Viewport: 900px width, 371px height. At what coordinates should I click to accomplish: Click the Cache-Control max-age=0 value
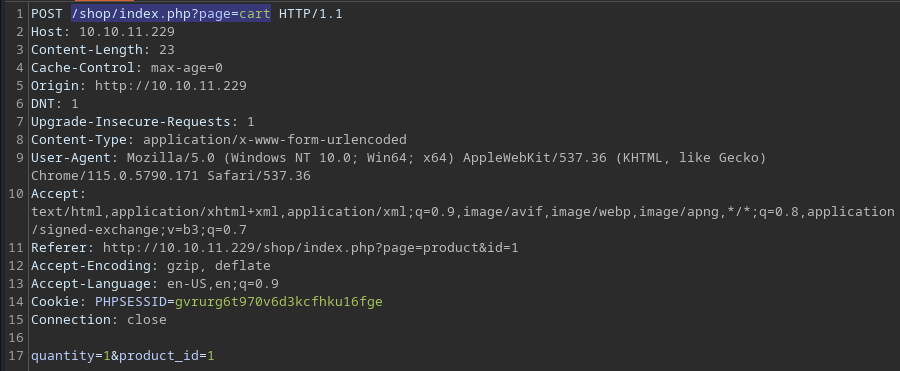(187, 68)
